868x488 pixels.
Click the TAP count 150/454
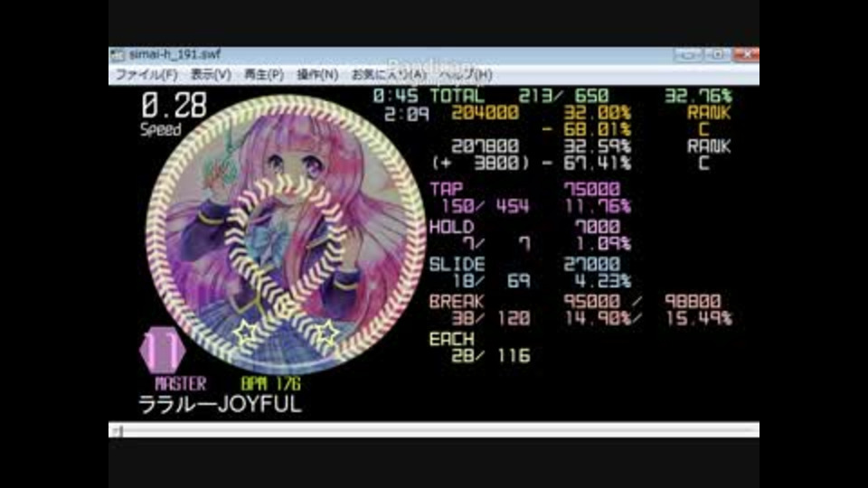point(486,206)
